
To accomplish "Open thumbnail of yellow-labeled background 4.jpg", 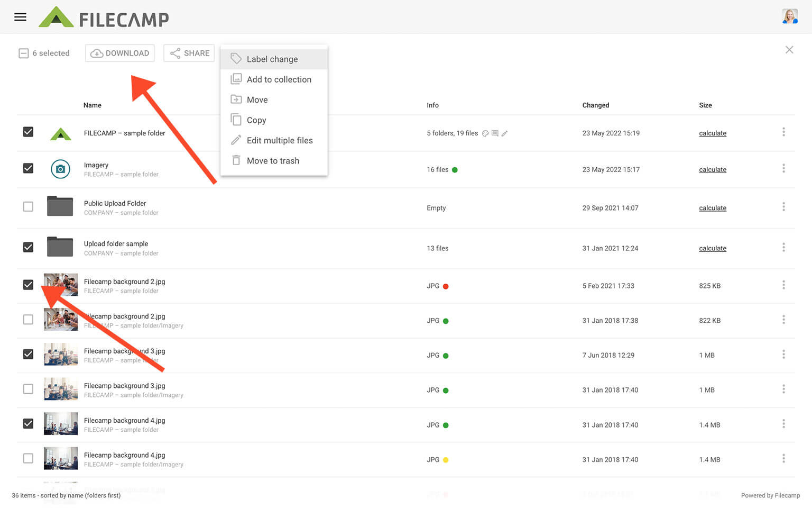I will [x=60, y=458].
